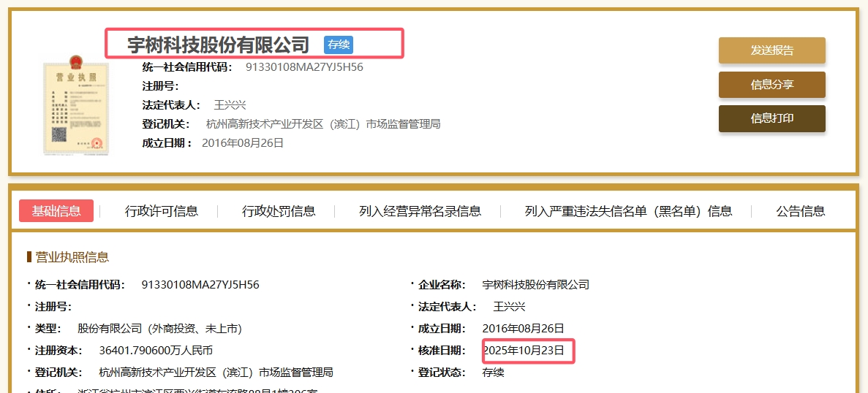Click credit code value in license info section
Screen dimensions: 868x393
tap(200, 285)
